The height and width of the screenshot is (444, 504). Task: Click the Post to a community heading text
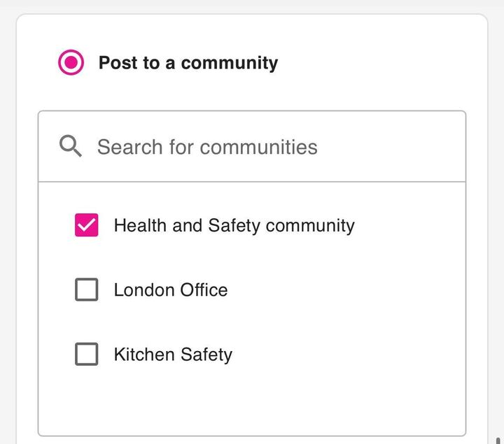pyautogui.click(x=188, y=63)
